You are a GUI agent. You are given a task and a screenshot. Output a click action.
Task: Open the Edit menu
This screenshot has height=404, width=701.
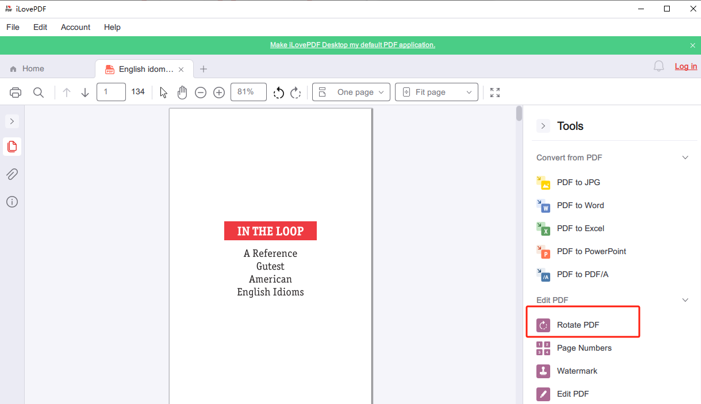40,27
